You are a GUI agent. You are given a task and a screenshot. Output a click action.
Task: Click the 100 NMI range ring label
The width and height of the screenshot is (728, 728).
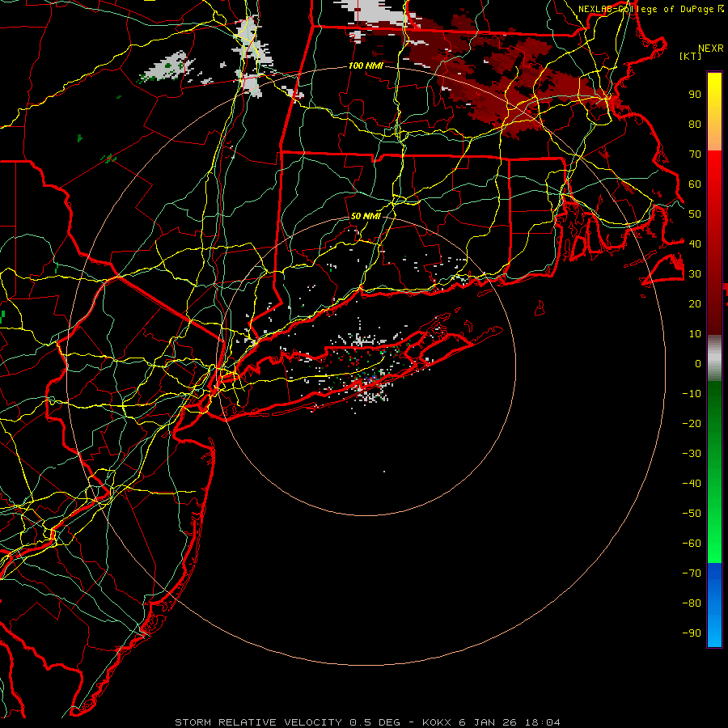click(x=366, y=66)
